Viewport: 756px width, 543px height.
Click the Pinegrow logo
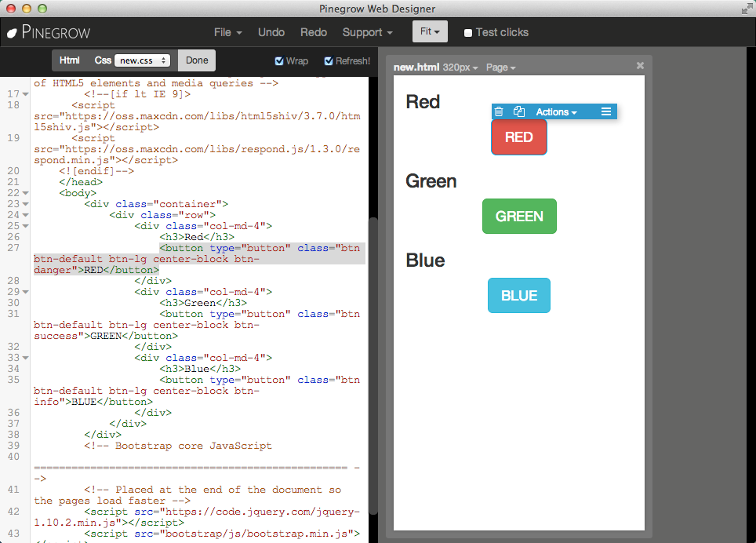coord(49,32)
